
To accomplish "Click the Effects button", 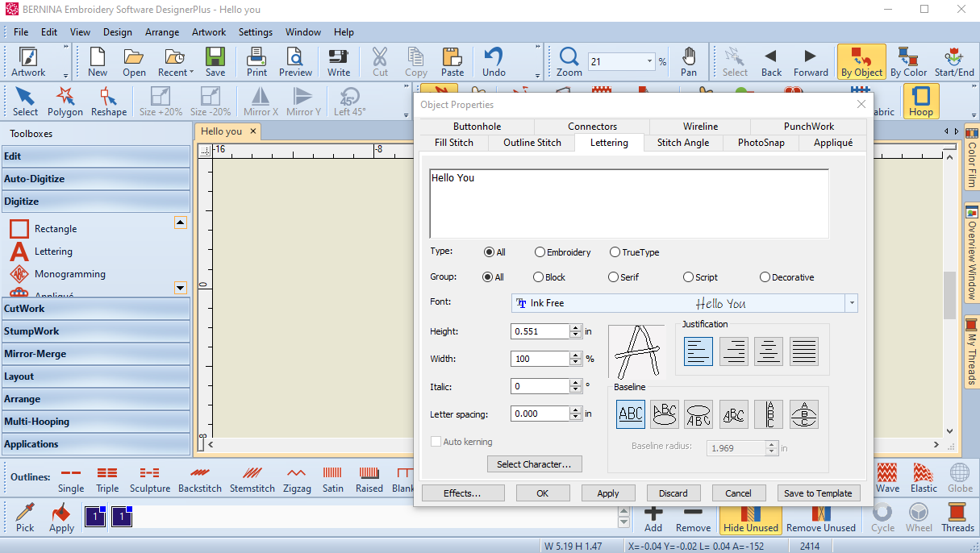I will click(x=463, y=493).
